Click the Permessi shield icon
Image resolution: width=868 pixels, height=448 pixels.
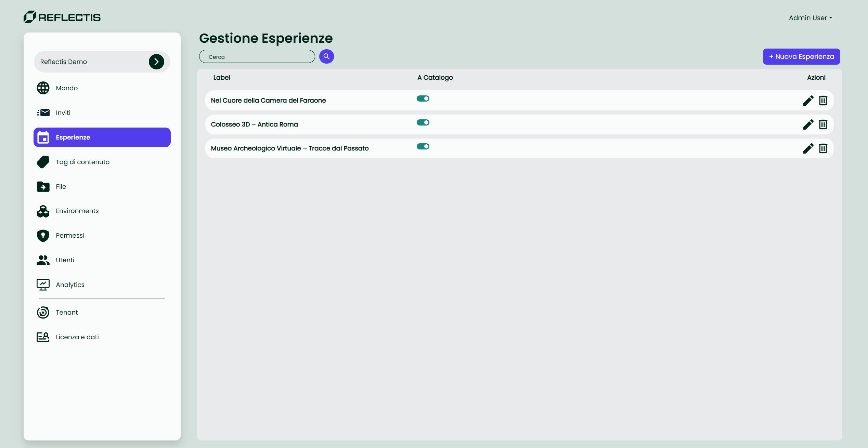point(43,235)
